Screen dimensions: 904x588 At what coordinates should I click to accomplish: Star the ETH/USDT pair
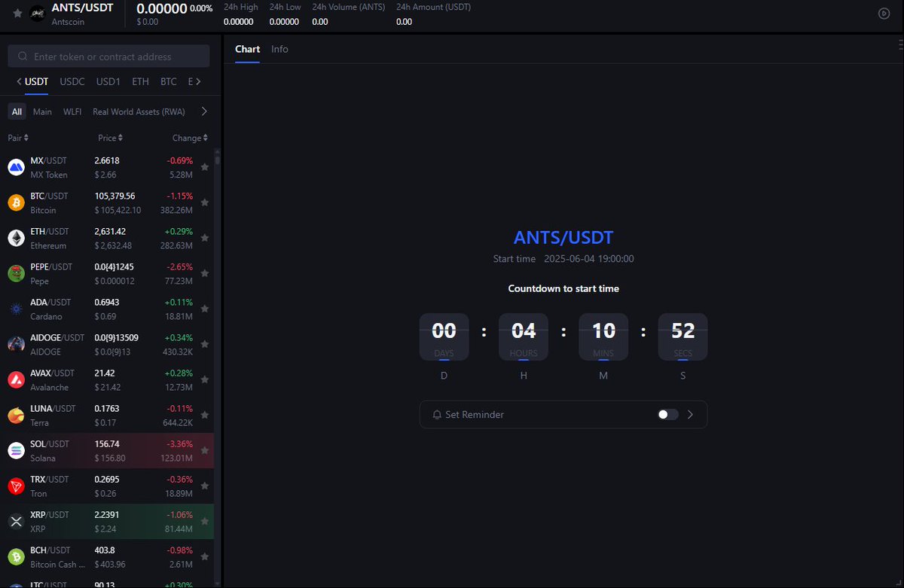(204, 238)
